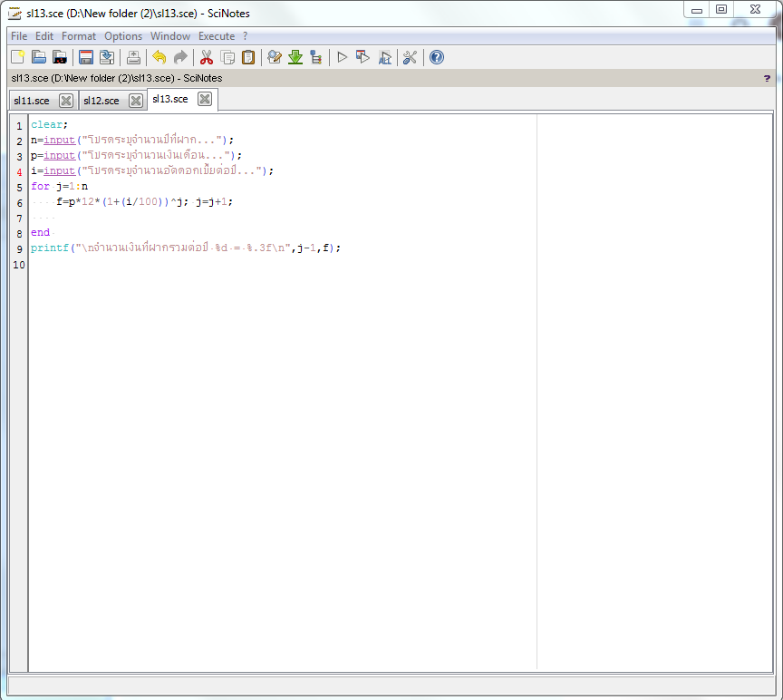Open a file via folder icon
This screenshot has width=783, height=700.
(x=39, y=57)
